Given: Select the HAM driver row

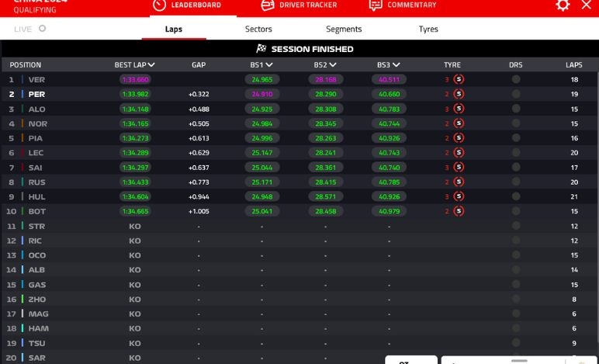Looking at the screenshot, I should pos(39,328).
